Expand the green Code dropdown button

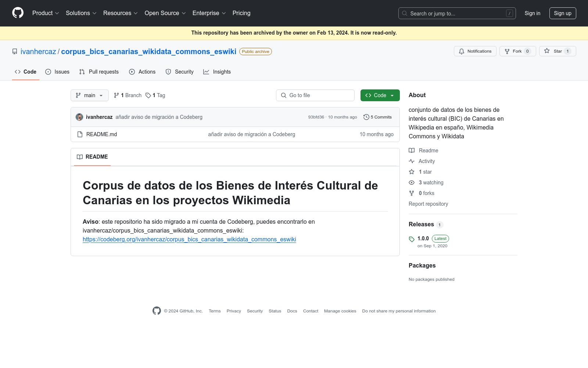pos(380,95)
